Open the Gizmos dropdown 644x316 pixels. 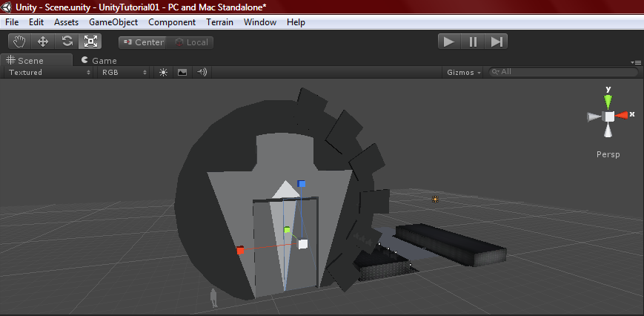coord(464,72)
